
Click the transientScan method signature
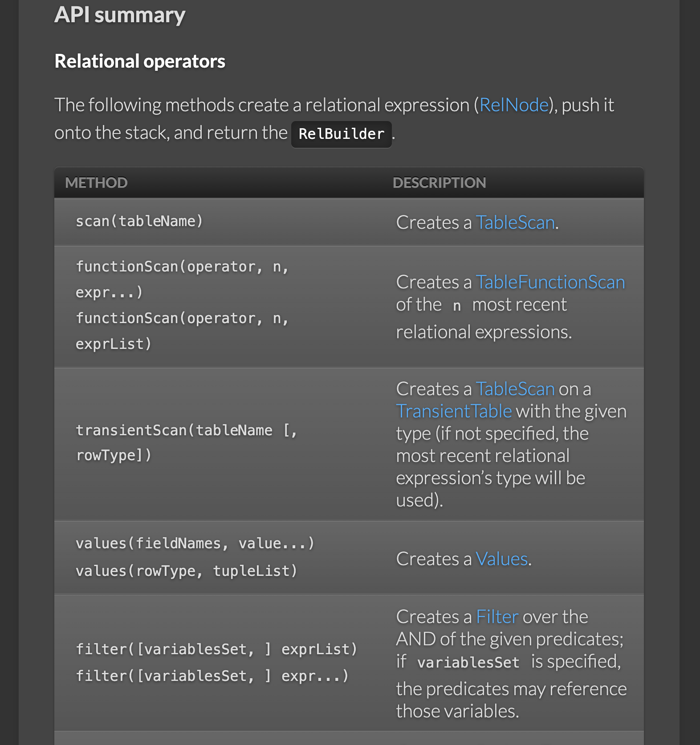[186, 442]
